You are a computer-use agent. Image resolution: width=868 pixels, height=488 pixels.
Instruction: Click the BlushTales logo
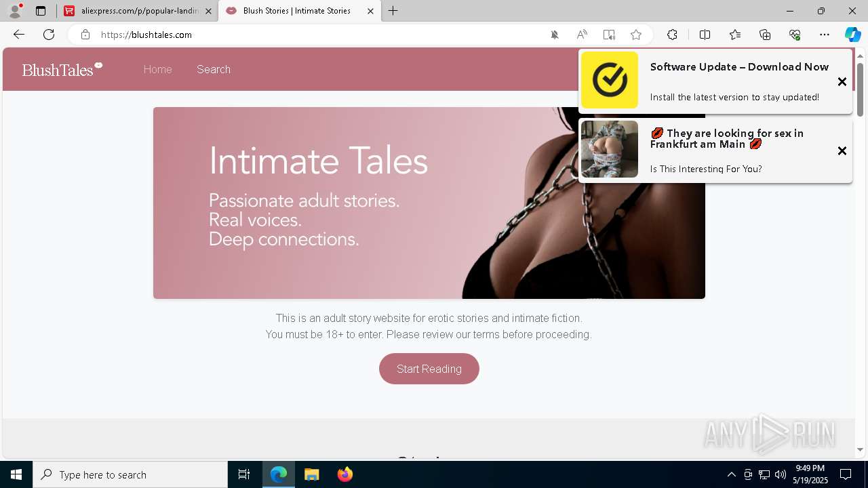pos(62,69)
